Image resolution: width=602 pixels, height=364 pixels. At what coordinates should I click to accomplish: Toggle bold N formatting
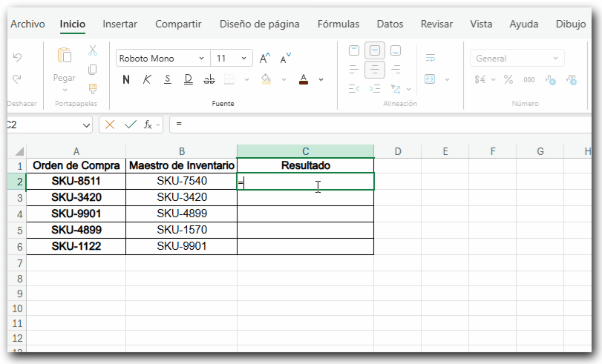126,79
